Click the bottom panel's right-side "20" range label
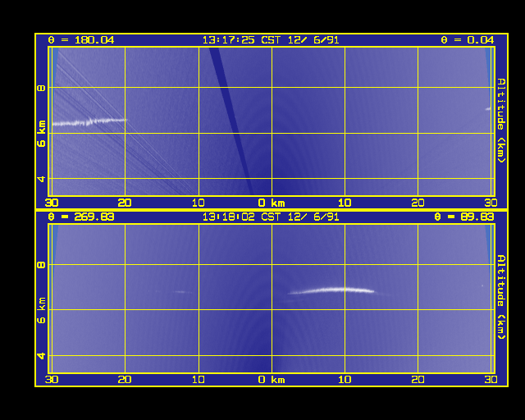The width and height of the screenshot is (525, 420). click(418, 380)
